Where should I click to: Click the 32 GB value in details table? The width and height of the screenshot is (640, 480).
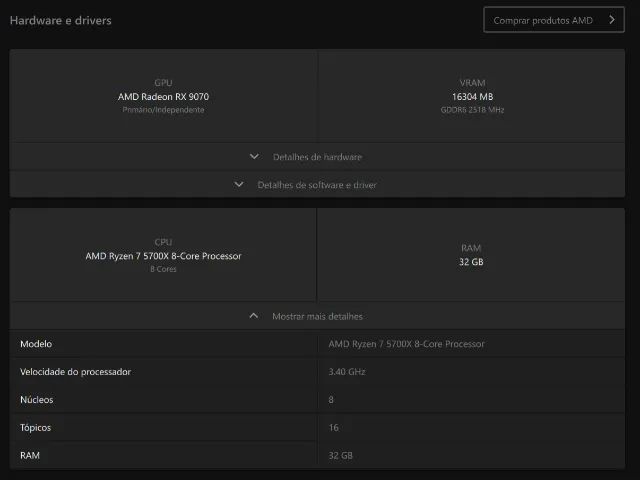coord(340,456)
